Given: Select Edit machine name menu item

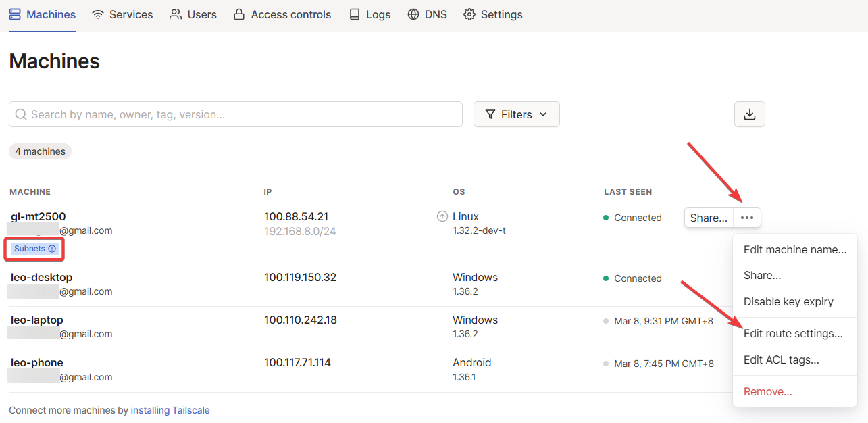Looking at the screenshot, I should click(x=795, y=250).
